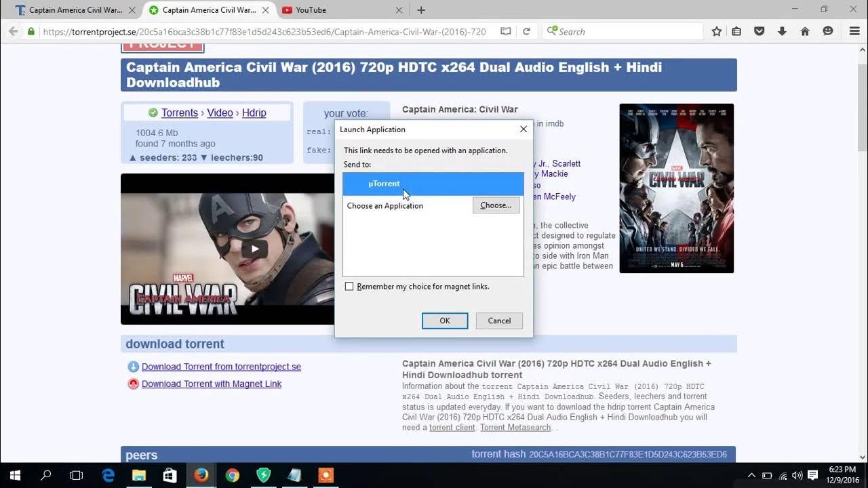
Task: Show hidden tray icons chevron
Action: [751, 475]
